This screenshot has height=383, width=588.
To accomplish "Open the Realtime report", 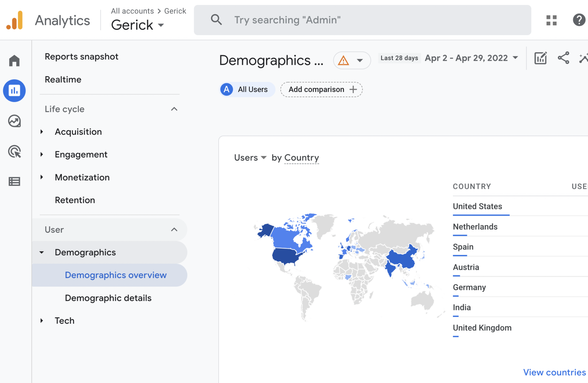I will [63, 80].
